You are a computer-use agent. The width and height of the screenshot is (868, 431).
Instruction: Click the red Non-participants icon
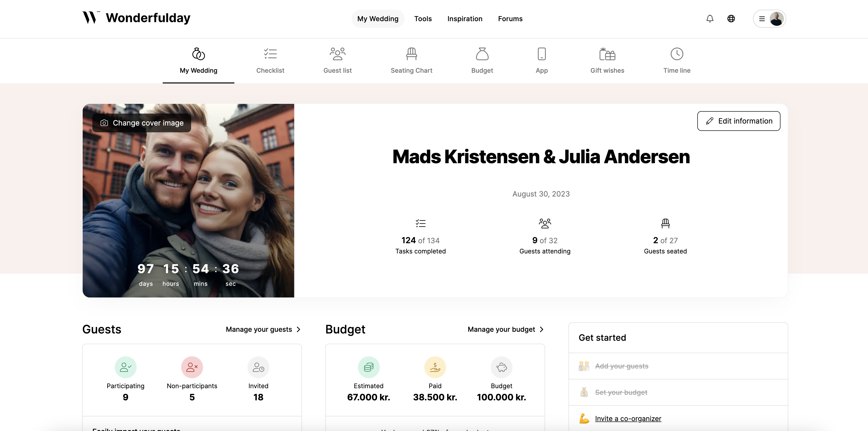[192, 367]
